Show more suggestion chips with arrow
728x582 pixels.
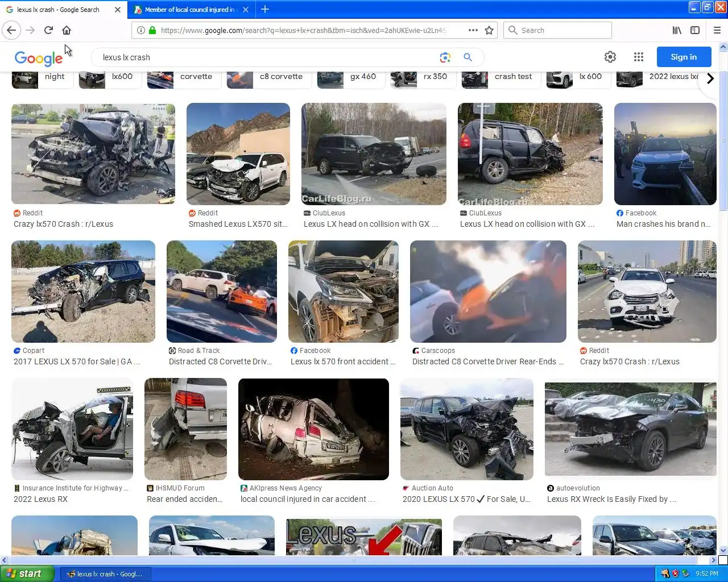click(x=710, y=79)
